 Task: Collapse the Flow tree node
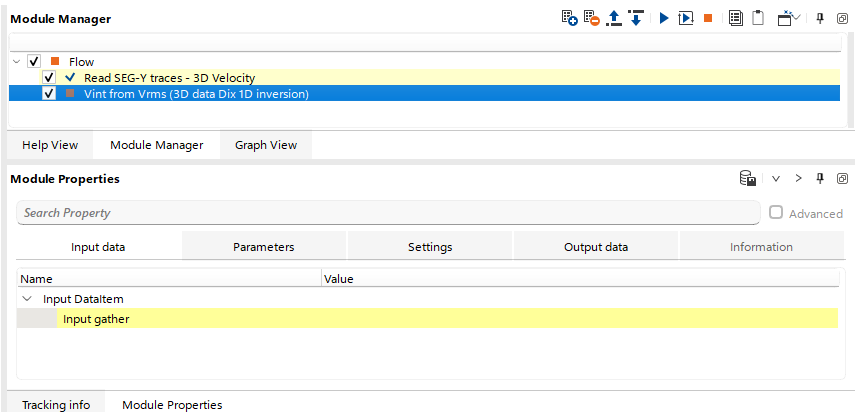tap(17, 62)
